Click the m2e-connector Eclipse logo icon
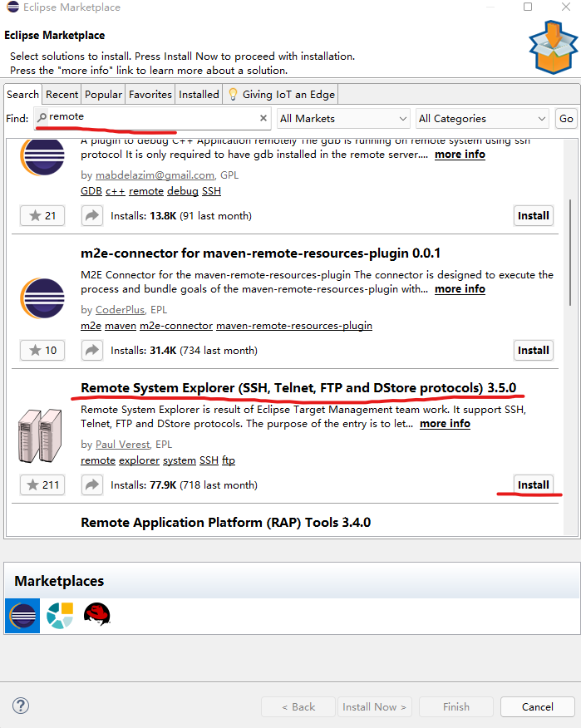Screen dimensions: 581x728 tap(42, 298)
